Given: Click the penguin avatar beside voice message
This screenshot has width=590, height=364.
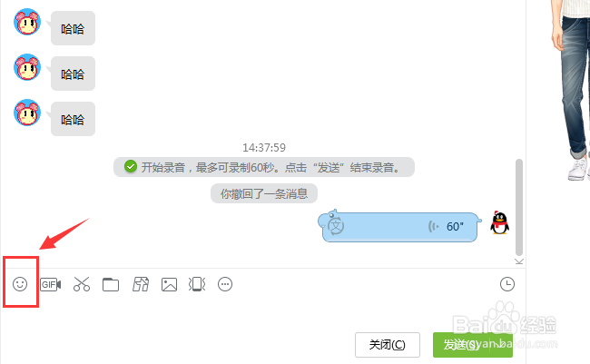Looking at the screenshot, I should click(500, 222).
